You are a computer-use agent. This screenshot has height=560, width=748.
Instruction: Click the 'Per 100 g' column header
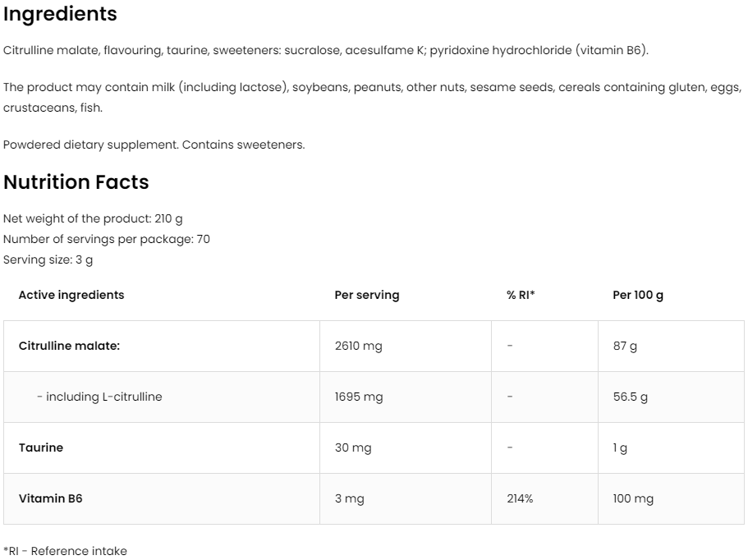[638, 295]
